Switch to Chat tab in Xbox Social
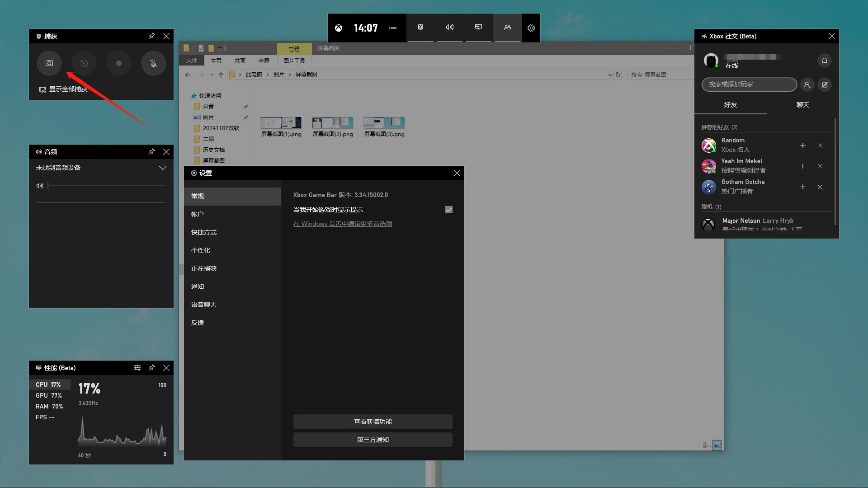Image resolution: width=868 pixels, height=488 pixels. 803,105
